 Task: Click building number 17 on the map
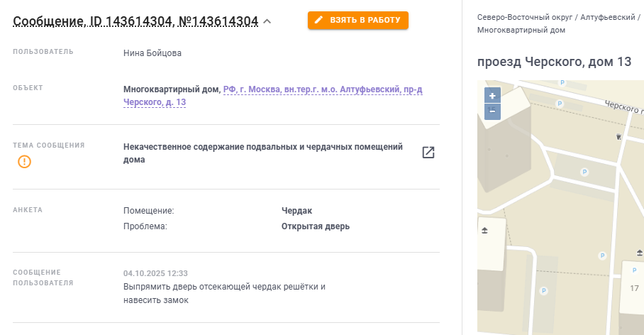point(634,288)
